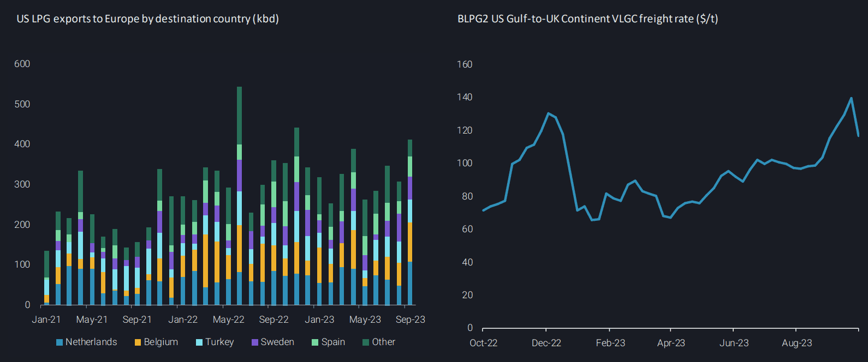Click the Sweden purple legend swatch
Viewport: 868px width, 362px height.
[x=255, y=342]
